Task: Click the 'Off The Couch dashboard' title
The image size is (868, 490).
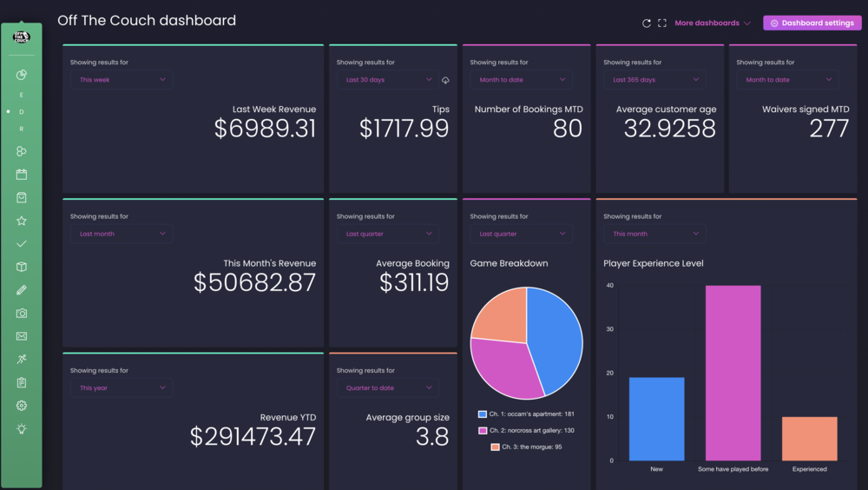Action: 147,21
